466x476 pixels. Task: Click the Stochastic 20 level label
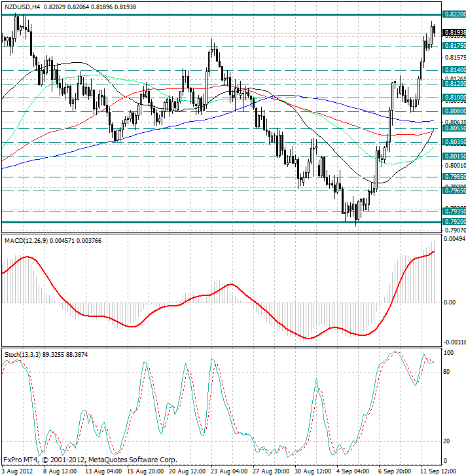[x=446, y=441]
